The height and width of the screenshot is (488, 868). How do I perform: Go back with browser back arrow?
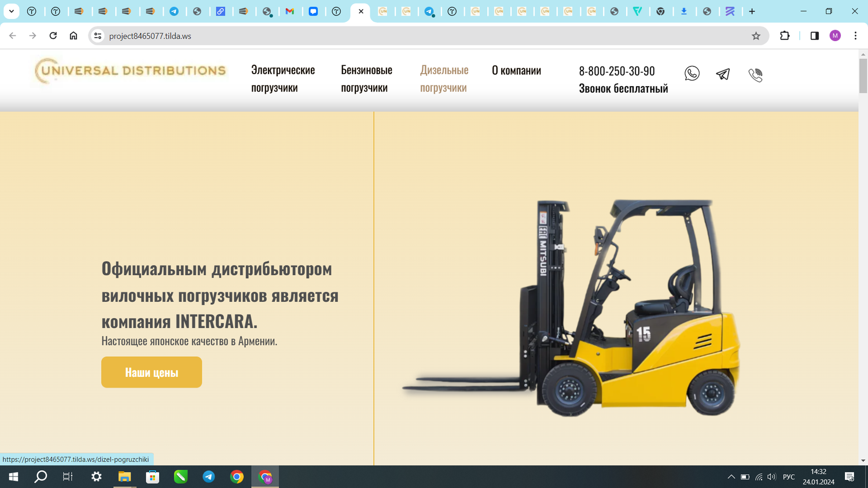13,36
